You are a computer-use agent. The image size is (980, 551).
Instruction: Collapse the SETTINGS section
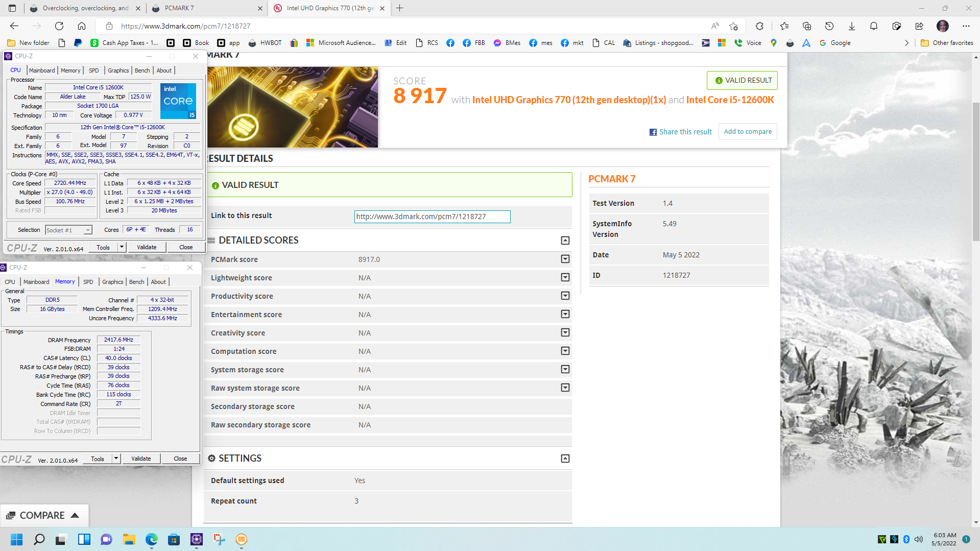click(565, 459)
